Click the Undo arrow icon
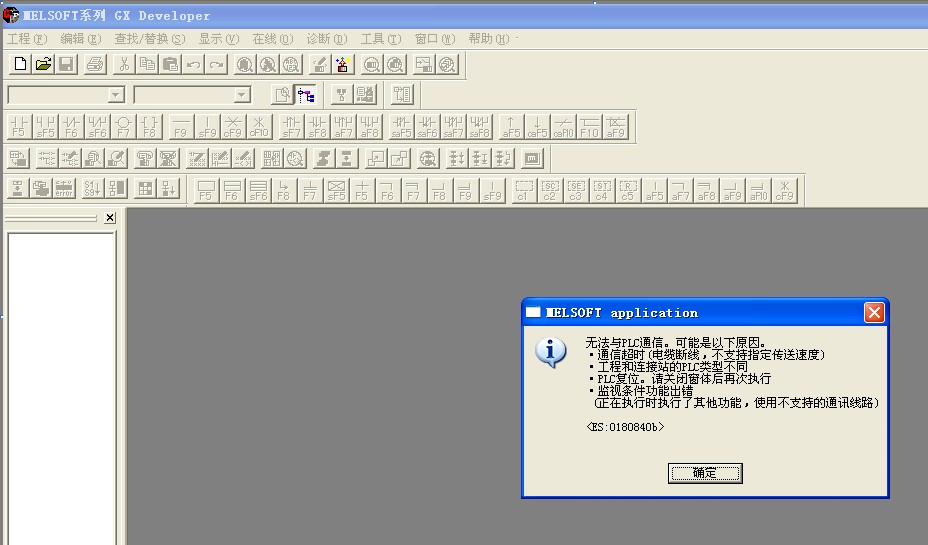Screen dimensions: 928x545 coord(194,65)
